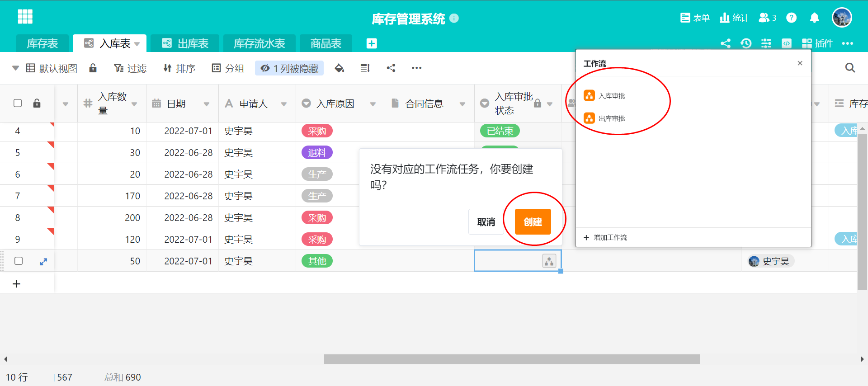Open the apps grid menu icon

[x=25, y=17]
